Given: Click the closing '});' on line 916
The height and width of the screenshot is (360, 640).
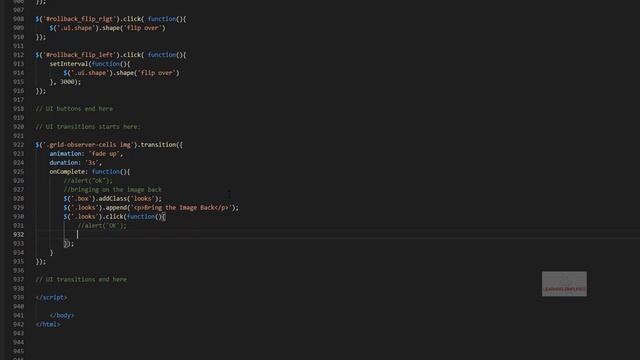Looking at the screenshot, I should (41, 91).
